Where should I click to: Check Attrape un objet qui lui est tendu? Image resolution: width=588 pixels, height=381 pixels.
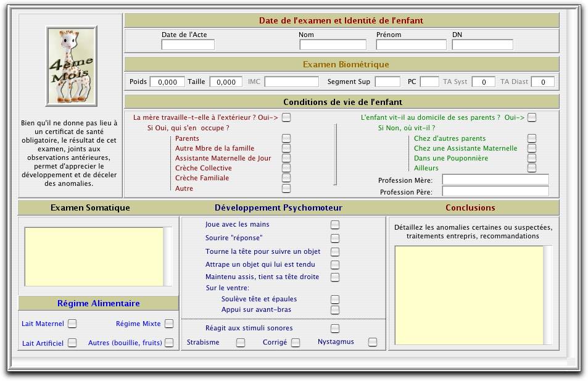coord(335,265)
